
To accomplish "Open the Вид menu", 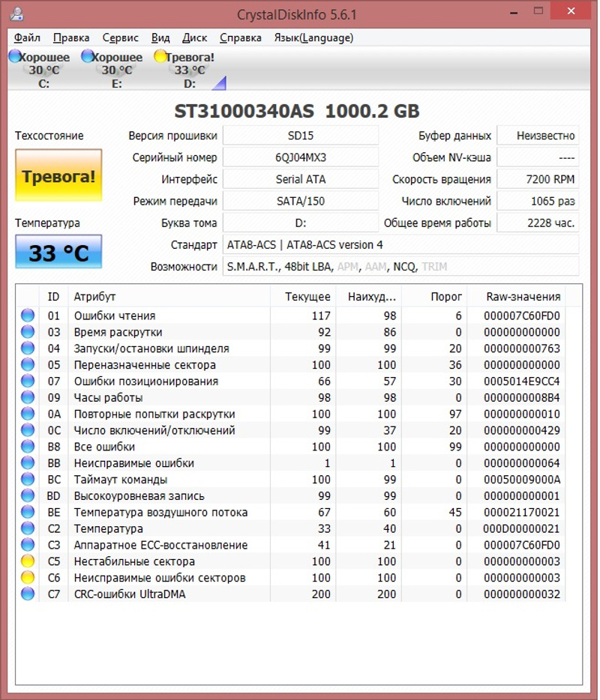I will [160, 37].
